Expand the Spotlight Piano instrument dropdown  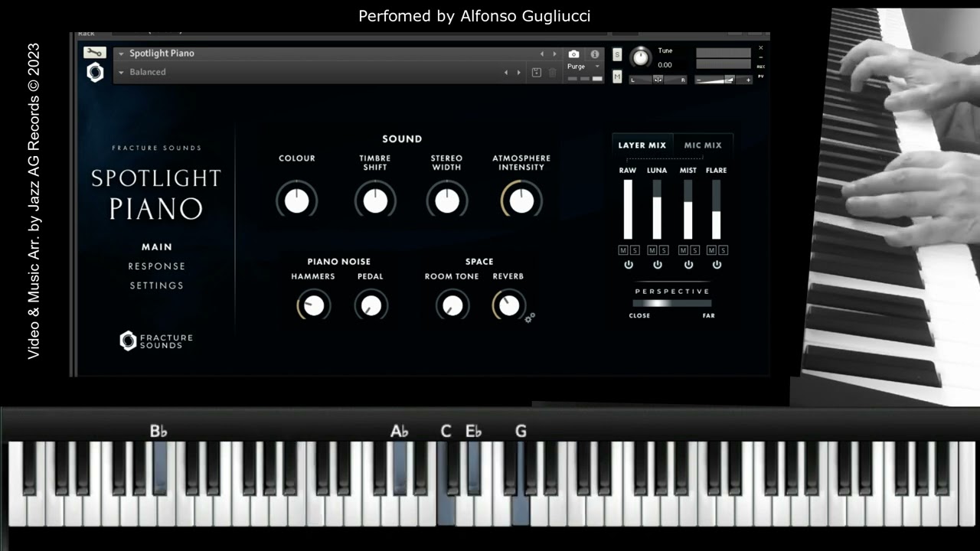pos(122,54)
